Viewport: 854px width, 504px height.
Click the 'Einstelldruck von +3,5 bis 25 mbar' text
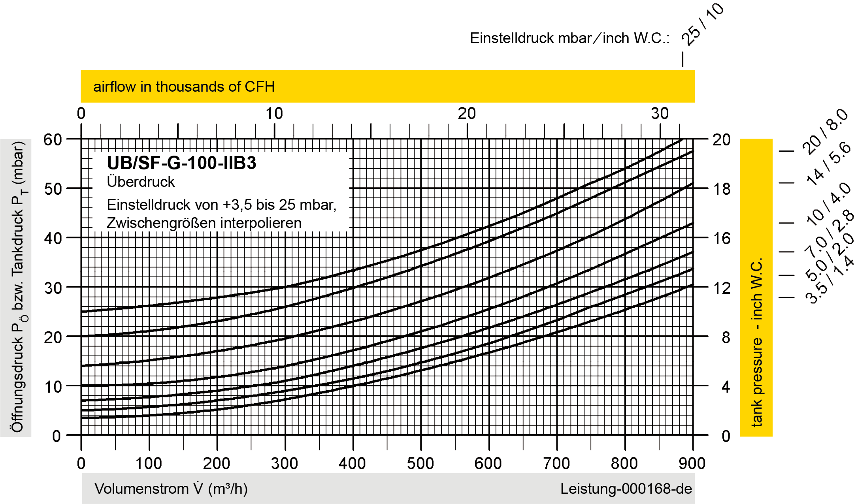[221, 205]
